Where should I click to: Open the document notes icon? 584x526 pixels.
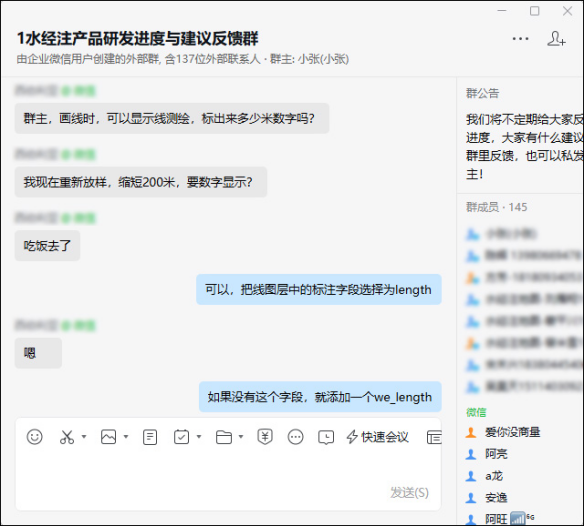click(x=150, y=437)
